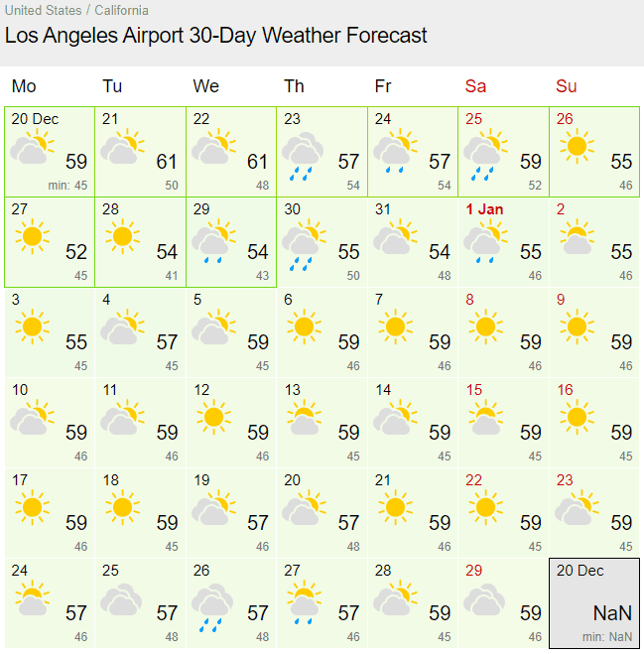The width and height of the screenshot is (644, 654).
Task: Select the greyed 20 Dec NaN cell
Action: point(594,603)
